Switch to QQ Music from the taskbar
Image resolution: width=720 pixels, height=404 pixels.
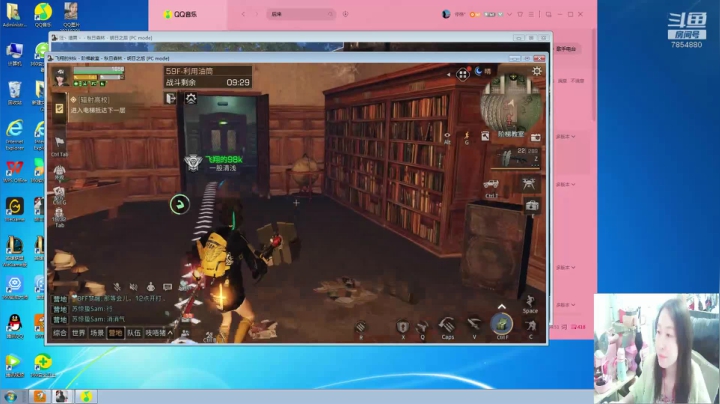pos(86,396)
